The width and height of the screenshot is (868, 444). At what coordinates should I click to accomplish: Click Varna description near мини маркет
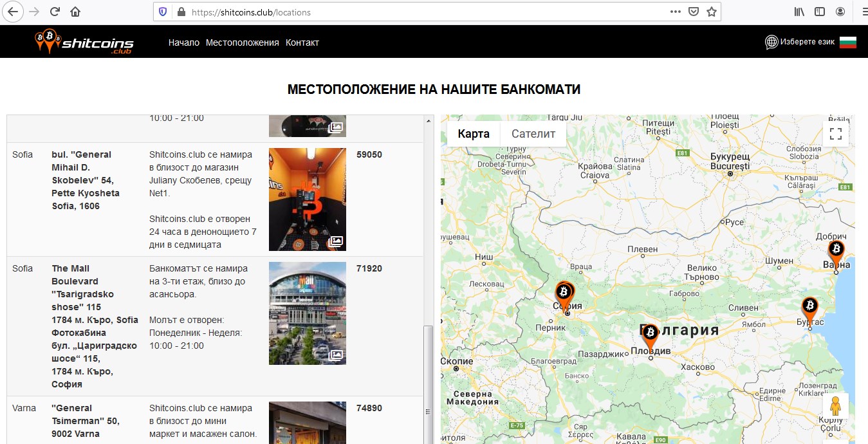(203, 421)
